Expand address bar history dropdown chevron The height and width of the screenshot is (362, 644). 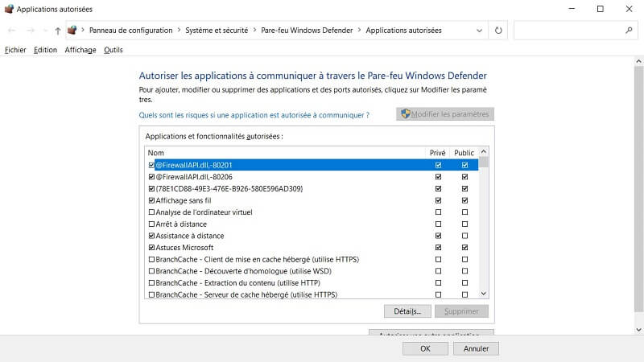coord(479,31)
